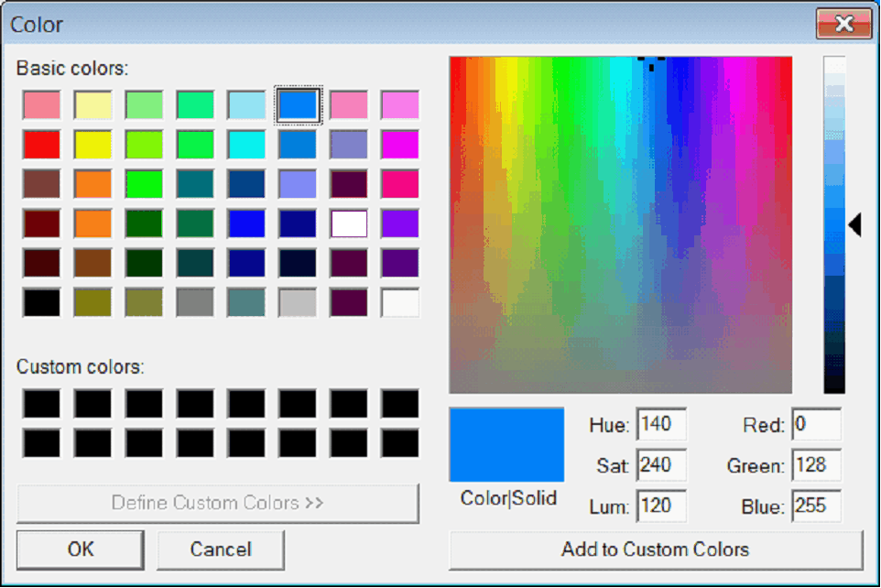Click the Lum value field
The width and height of the screenshot is (881, 588).
(x=661, y=506)
